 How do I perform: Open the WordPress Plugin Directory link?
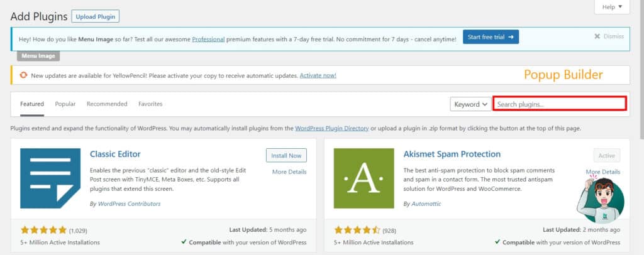pos(332,128)
